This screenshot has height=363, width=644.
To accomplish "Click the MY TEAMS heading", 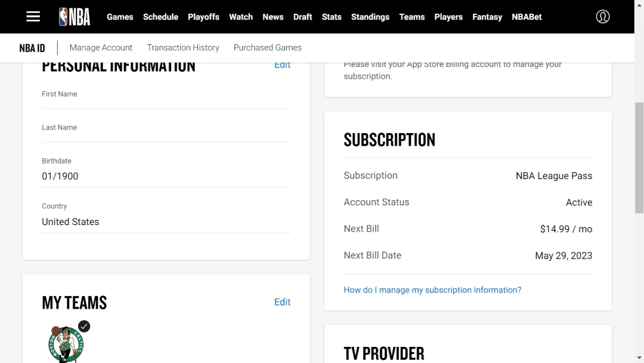I will [x=75, y=303].
